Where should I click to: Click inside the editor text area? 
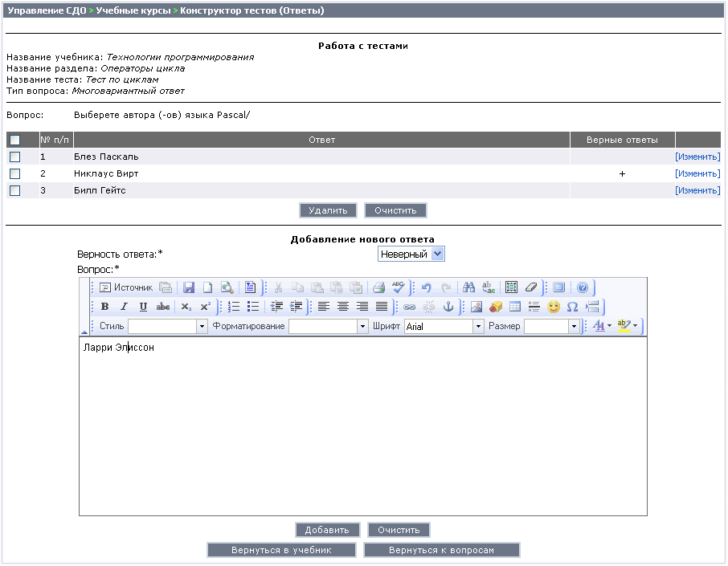pyautogui.click(x=363, y=426)
